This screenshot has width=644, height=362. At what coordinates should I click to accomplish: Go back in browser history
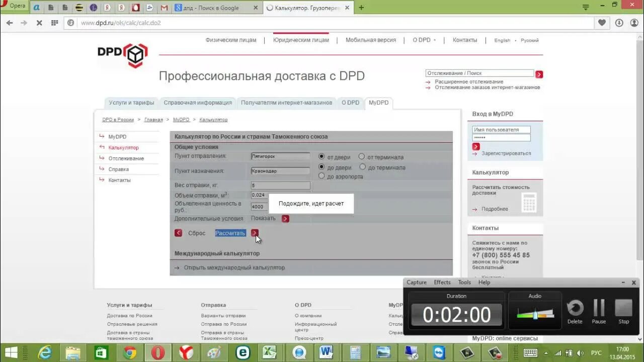coord(9,23)
